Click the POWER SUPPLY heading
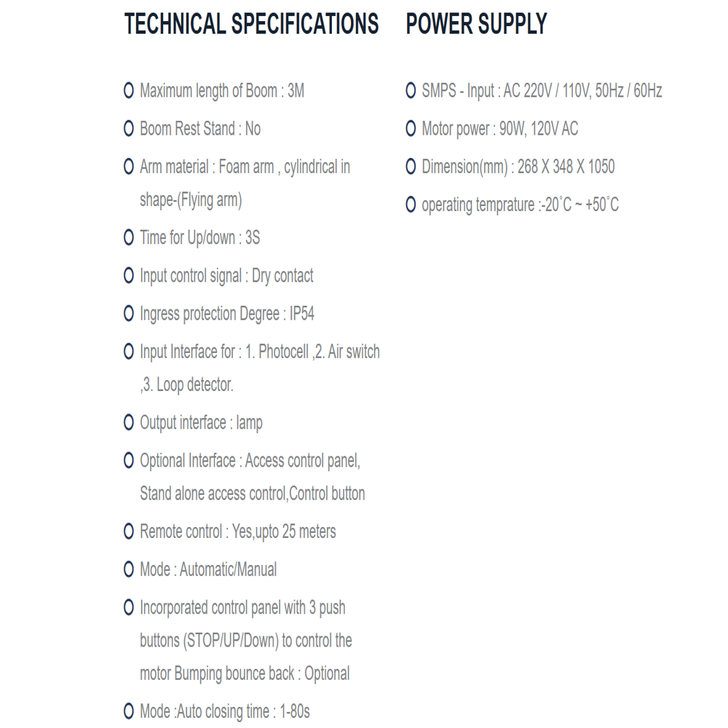728x728 pixels. pyautogui.click(x=476, y=24)
